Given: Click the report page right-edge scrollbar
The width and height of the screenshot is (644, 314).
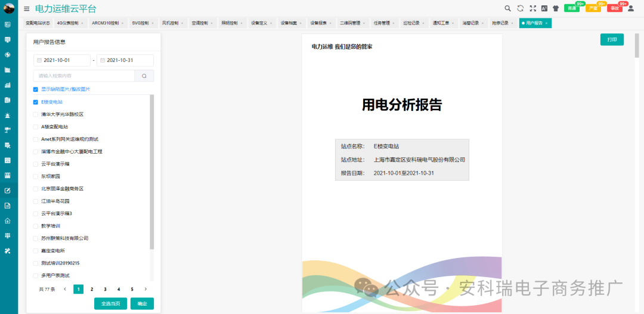Looking at the screenshot, I should pyautogui.click(x=637, y=46).
